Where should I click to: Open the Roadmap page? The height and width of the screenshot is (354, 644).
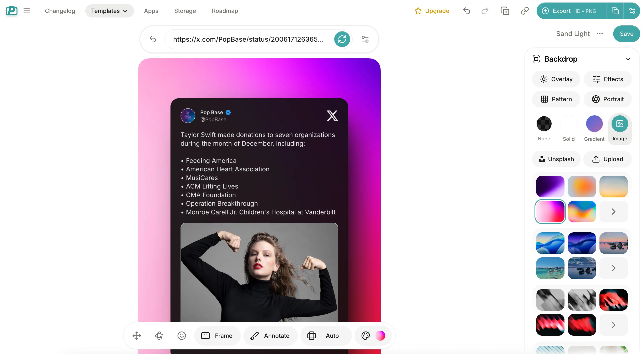point(225,11)
